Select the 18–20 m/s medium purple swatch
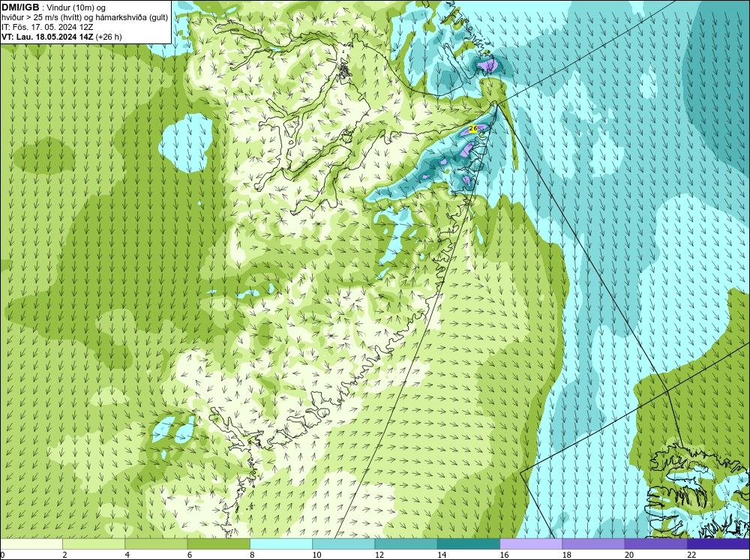The height and width of the screenshot is (560, 750). click(x=593, y=544)
